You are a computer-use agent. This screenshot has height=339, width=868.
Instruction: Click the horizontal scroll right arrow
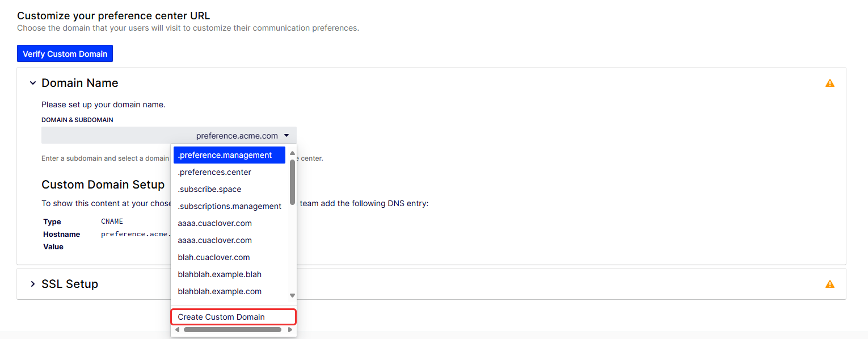tap(290, 329)
